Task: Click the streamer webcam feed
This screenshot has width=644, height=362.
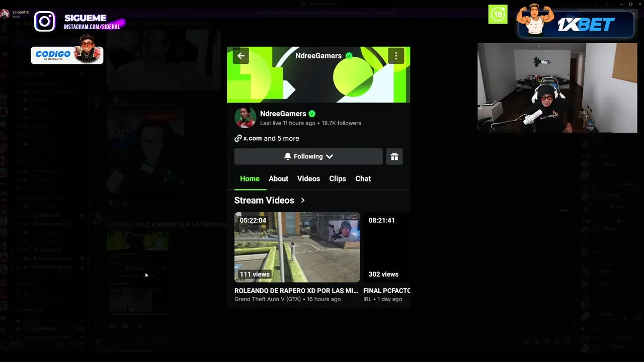Action: point(557,88)
